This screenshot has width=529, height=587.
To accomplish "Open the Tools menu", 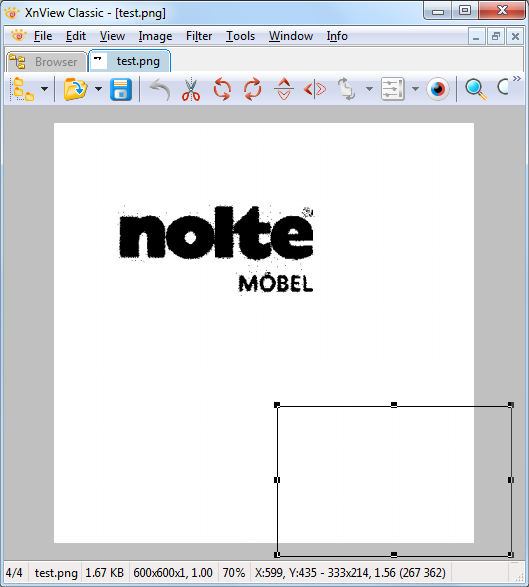I will 240,36.
